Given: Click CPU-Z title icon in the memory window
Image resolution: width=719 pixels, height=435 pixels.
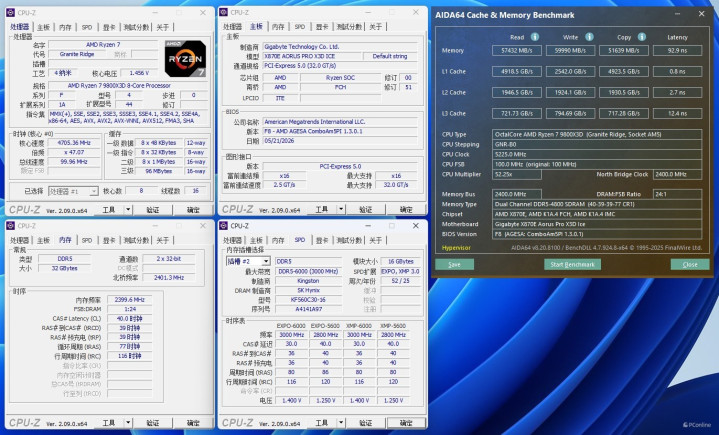Looking at the screenshot, I should [11, 226].
